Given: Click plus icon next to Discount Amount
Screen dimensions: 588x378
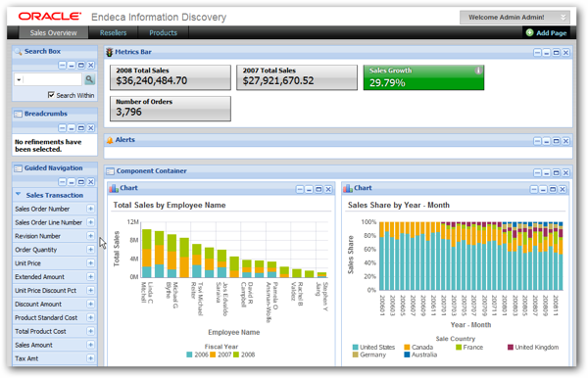Looking at the screenshot, I should click(x=90, y=304).
